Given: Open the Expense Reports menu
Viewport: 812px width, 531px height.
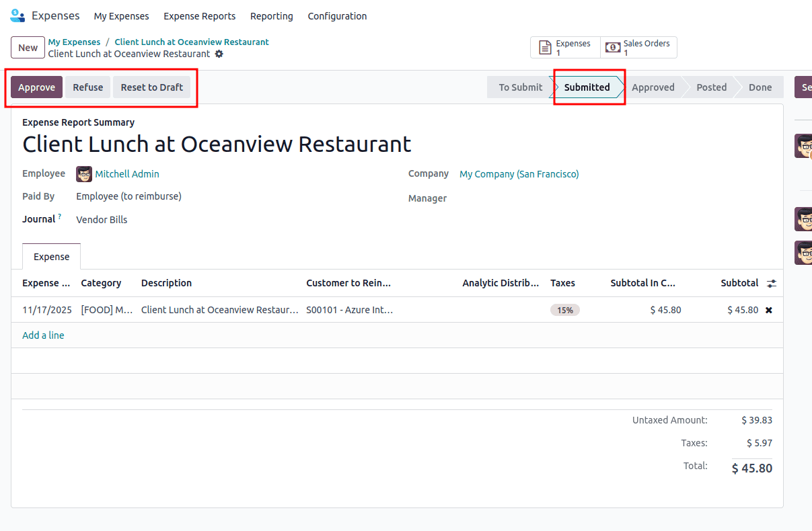Looking at the screenshot, I should click(x=199, y=16).
